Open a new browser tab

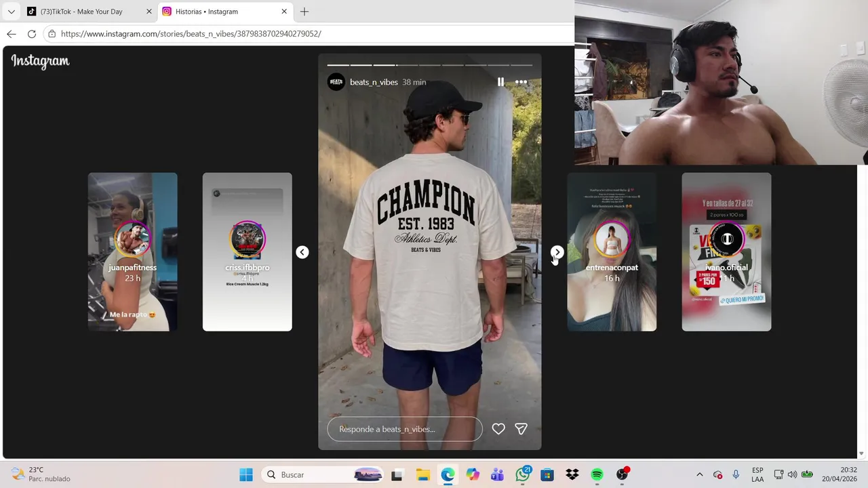pyautogui.click(x=304, y=12)
